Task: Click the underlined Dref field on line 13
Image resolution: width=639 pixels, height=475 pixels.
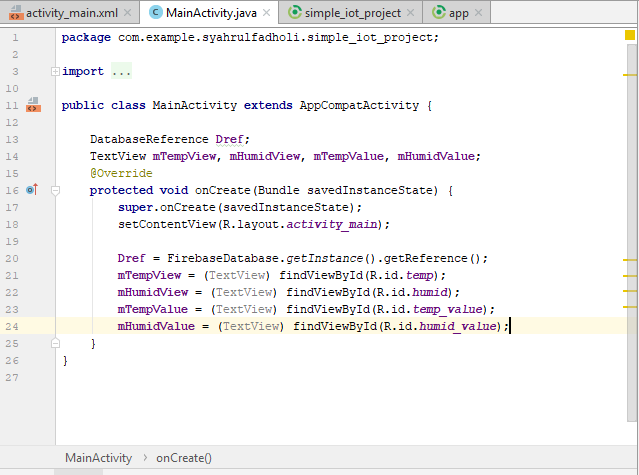Action: [x=229, y=139]
